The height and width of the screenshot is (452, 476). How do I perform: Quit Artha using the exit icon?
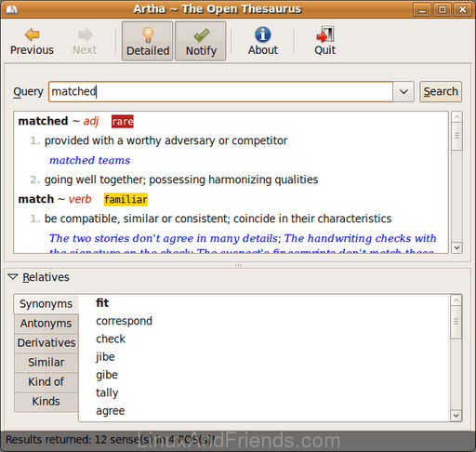(x=324, y=42)
